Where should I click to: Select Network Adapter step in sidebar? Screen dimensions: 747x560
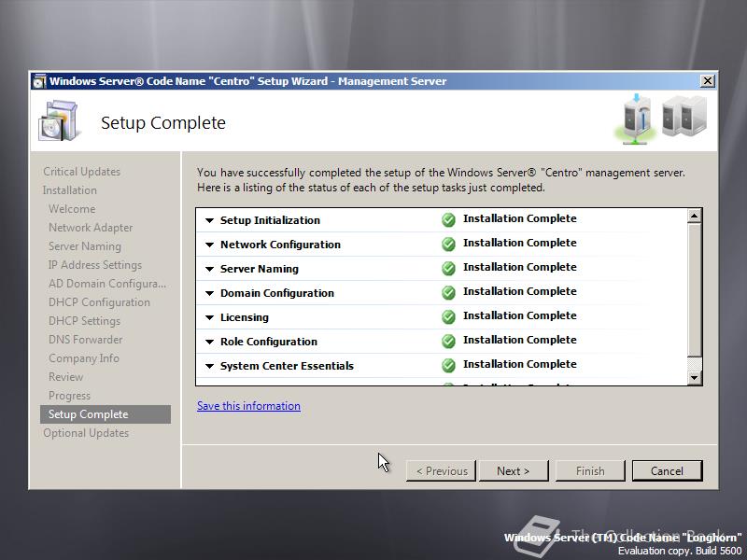(x=91, y=228)
